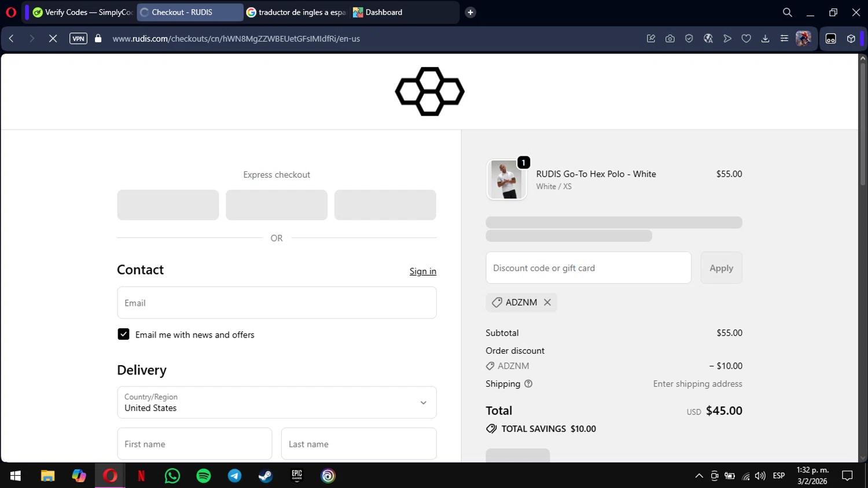868x488 pixels.
Task: Open Netflix from the taskbar
Action: tap(141, 476)
